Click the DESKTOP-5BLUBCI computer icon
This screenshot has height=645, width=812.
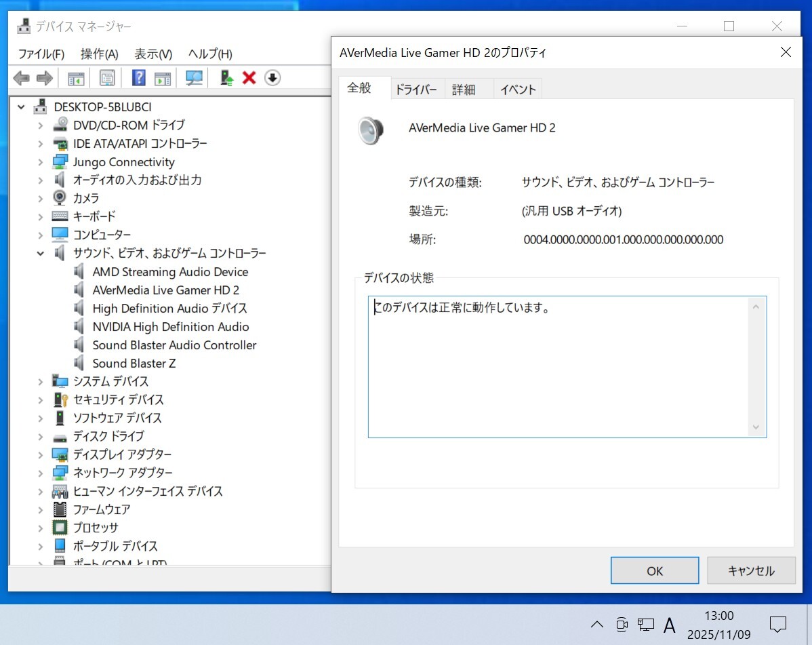(41, 106)
